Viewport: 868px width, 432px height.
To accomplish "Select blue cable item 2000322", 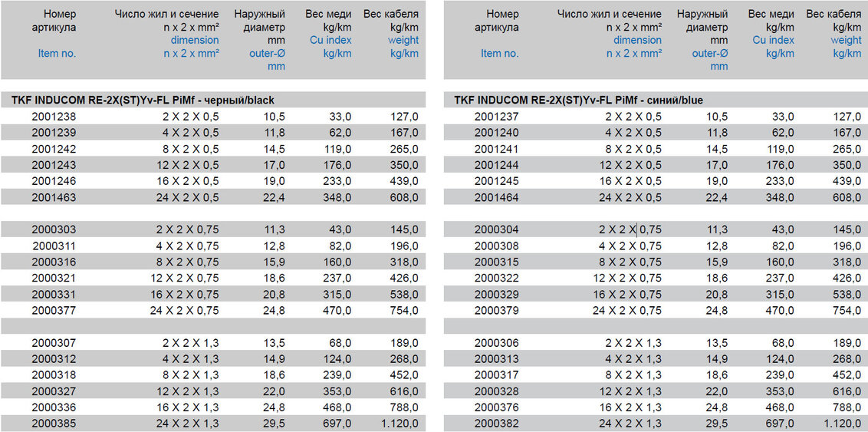I will tap(497, 278).
